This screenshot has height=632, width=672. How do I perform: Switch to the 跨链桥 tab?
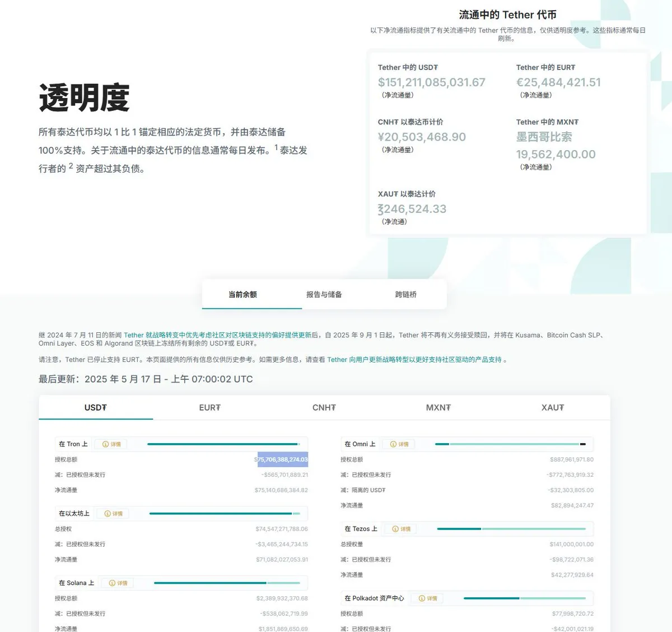click(406, 294)
